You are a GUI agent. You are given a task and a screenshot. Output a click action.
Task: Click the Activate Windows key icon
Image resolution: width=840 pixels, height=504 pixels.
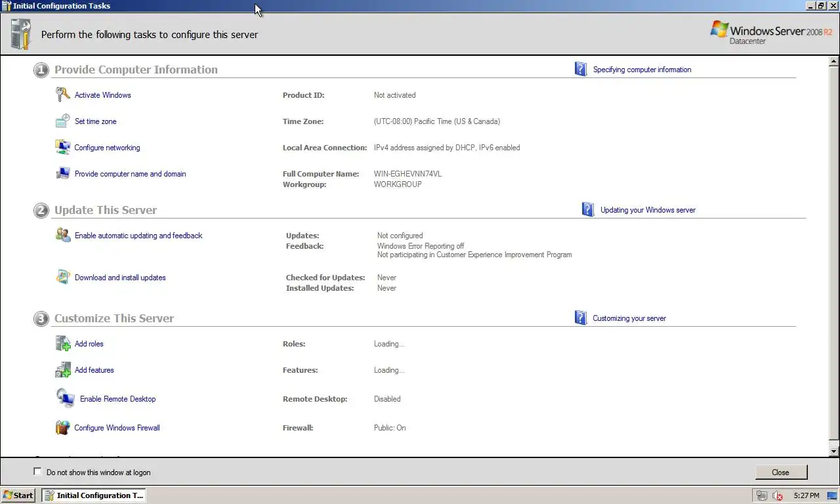point(62,95)
